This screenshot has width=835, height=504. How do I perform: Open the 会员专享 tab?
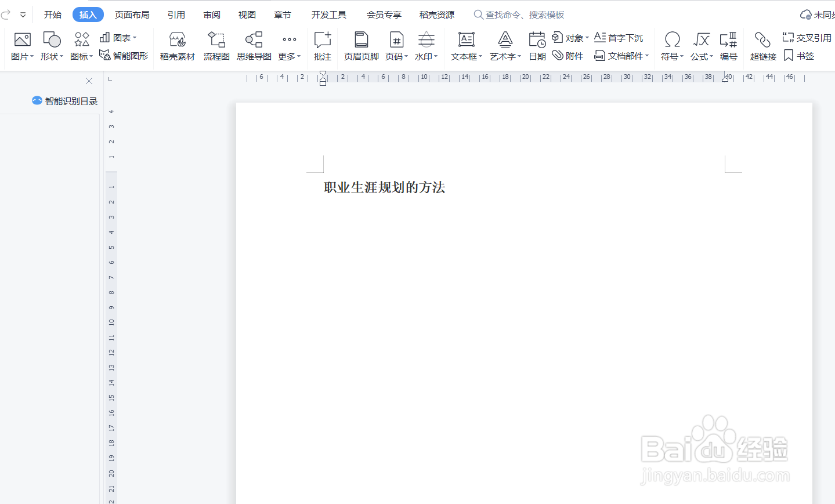[x=384, y=14]
